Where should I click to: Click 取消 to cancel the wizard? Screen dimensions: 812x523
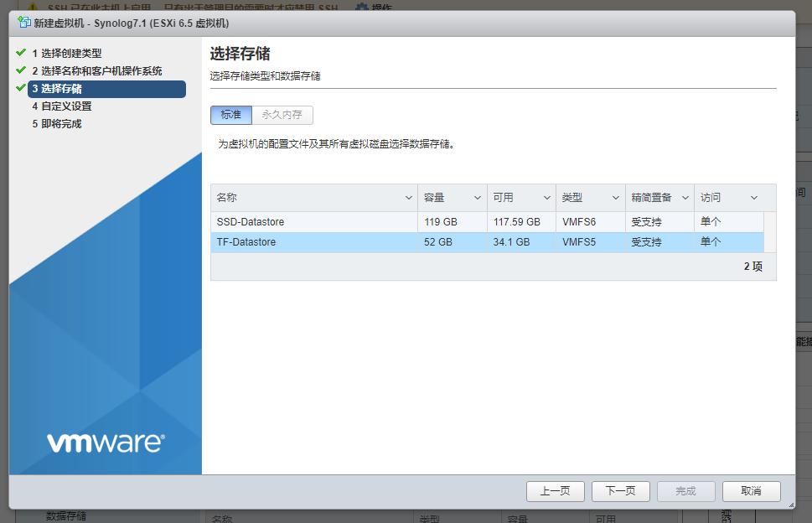pos(751,491)
